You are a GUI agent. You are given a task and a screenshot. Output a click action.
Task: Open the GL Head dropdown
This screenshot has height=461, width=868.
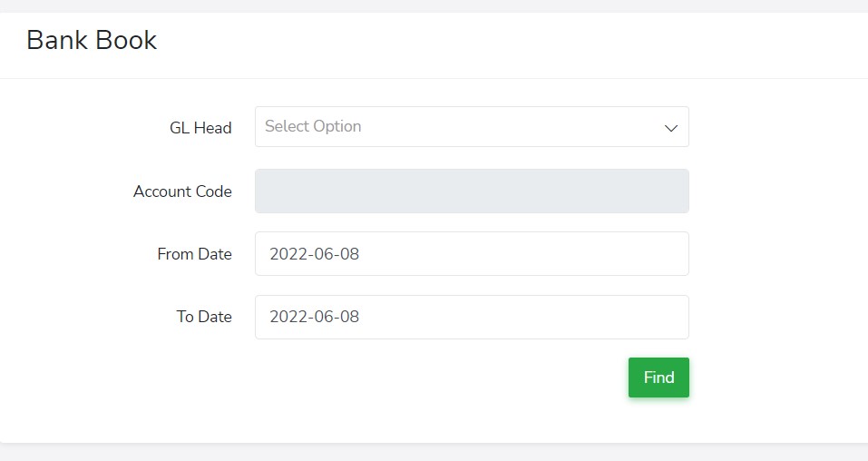(x=472, y=127)
